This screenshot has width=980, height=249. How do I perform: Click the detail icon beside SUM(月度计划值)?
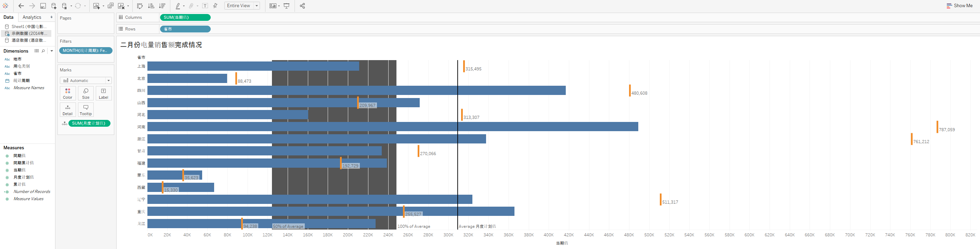(x=65, y=124)
